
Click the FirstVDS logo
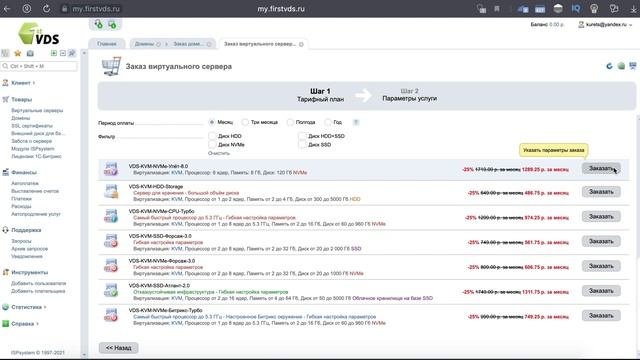click(39, 33)
